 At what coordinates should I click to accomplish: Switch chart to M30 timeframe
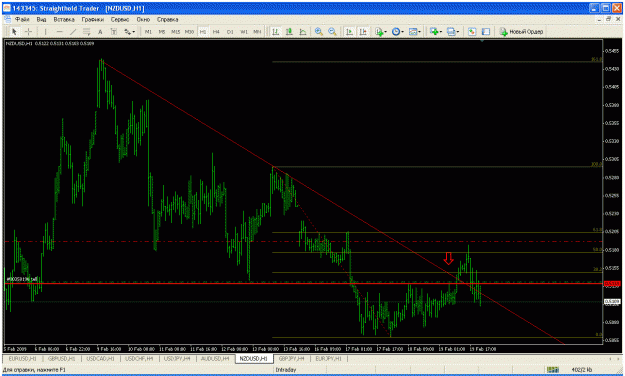click(189, 31)
